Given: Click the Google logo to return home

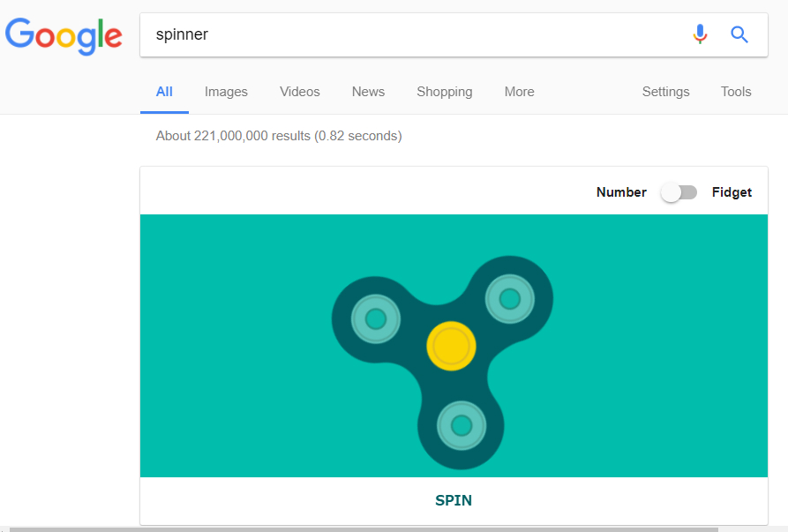Looking at the screenshot, I should (64, 36).
